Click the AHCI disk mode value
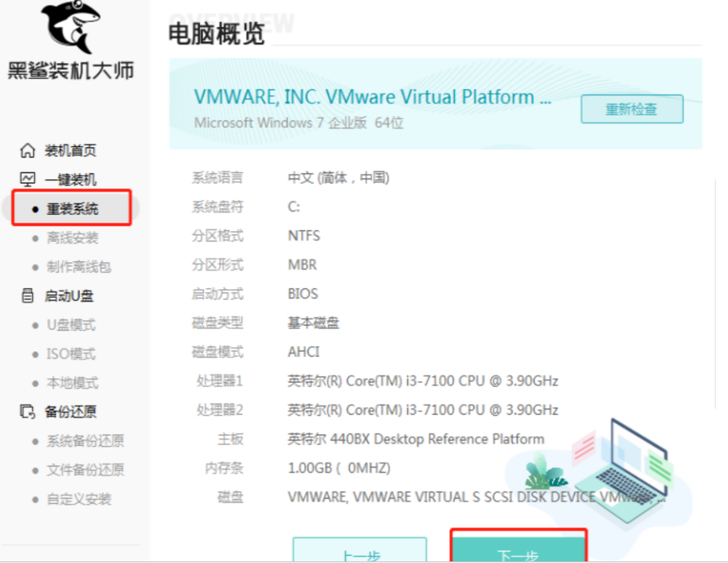The image size is (728, 563). 303,352
